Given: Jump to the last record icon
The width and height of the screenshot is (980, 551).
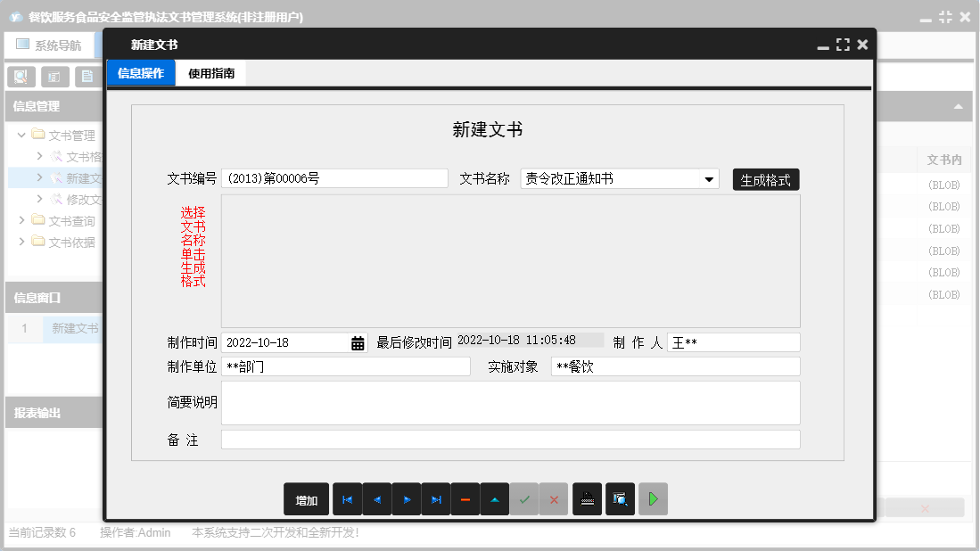Looking at the screenshot, I should (436, 499).
